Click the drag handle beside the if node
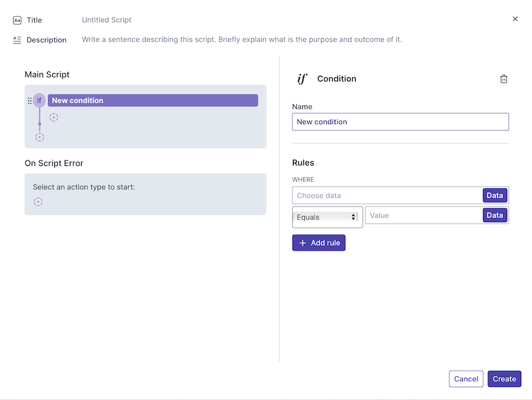 point(30,101)
